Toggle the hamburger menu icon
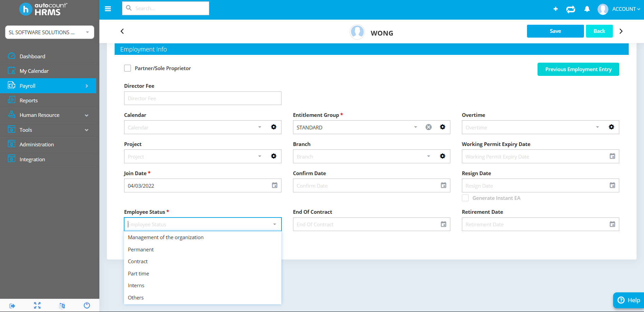Viewport: 644px width, 312px height. pos(108,8)
